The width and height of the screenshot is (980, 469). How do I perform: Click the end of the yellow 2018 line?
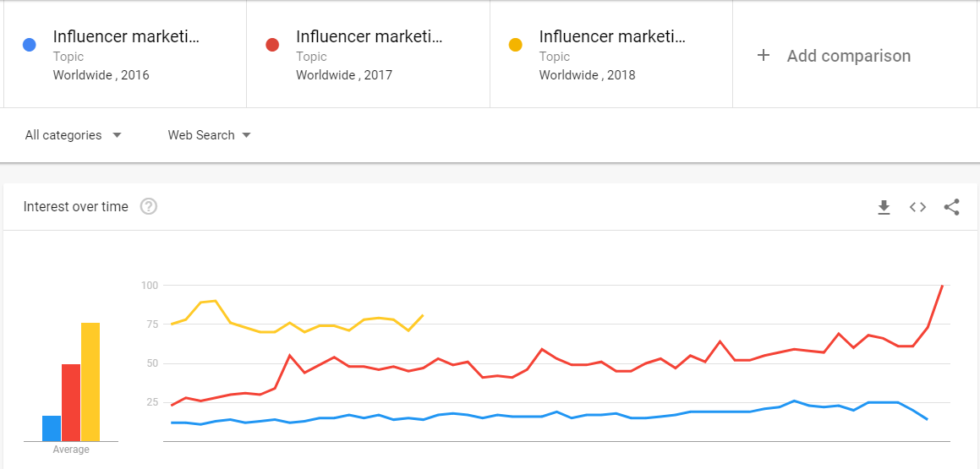(423, 315)
